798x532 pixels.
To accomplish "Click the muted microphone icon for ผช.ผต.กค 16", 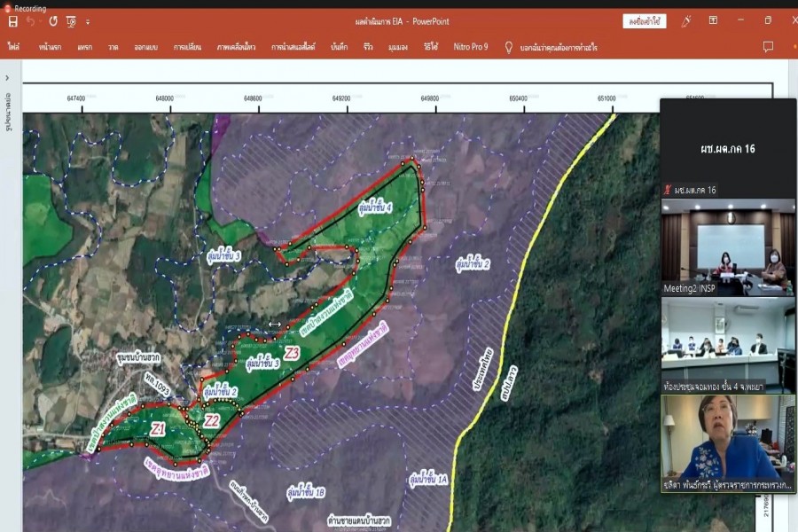I will (x=667, y=190).
